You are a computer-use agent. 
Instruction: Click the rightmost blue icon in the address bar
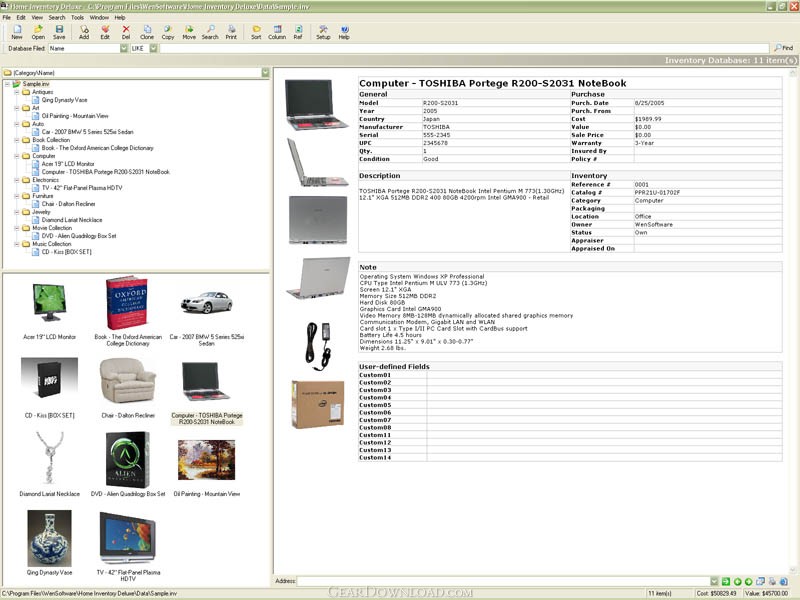coord(783,581)
